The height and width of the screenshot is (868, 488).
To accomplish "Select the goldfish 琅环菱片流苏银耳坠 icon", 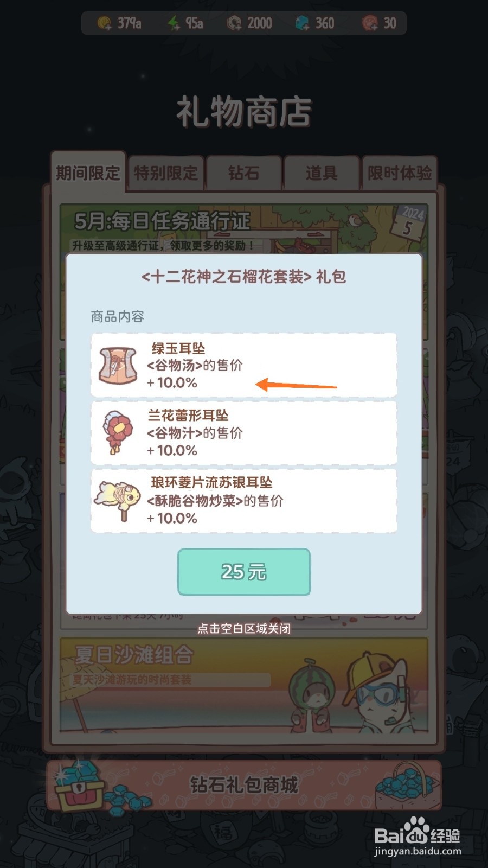I will [x=118, y=500].
